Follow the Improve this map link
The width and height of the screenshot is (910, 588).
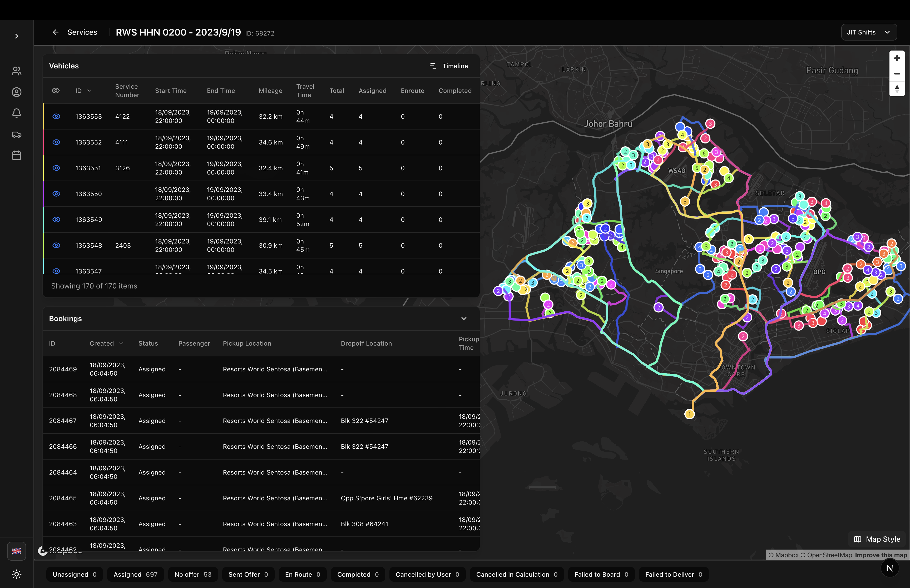point(880,555)
